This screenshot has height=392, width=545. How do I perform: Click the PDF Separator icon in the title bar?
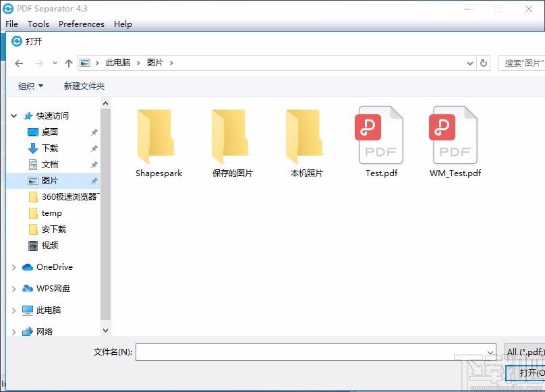pos(9,9)
